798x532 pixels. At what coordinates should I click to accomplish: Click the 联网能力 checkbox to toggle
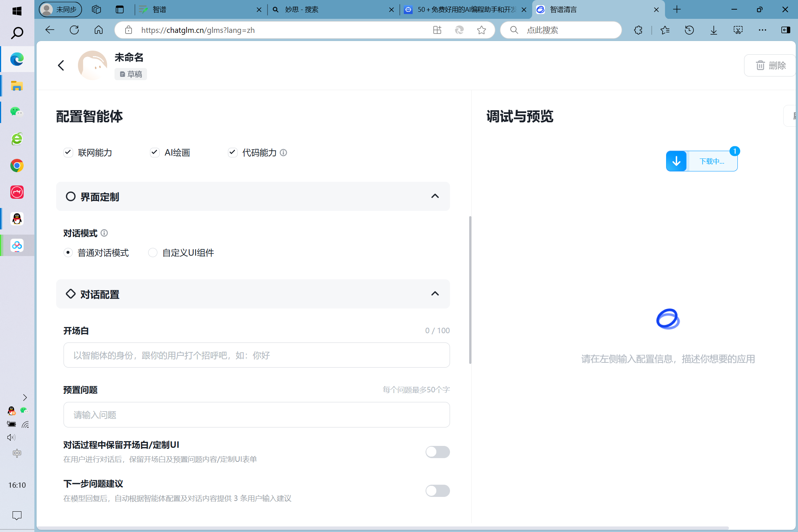tap(67, 153)
